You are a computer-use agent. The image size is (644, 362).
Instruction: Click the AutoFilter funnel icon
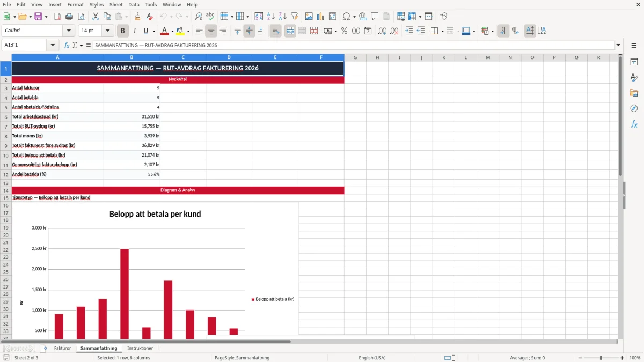click(x=295, y=17)
